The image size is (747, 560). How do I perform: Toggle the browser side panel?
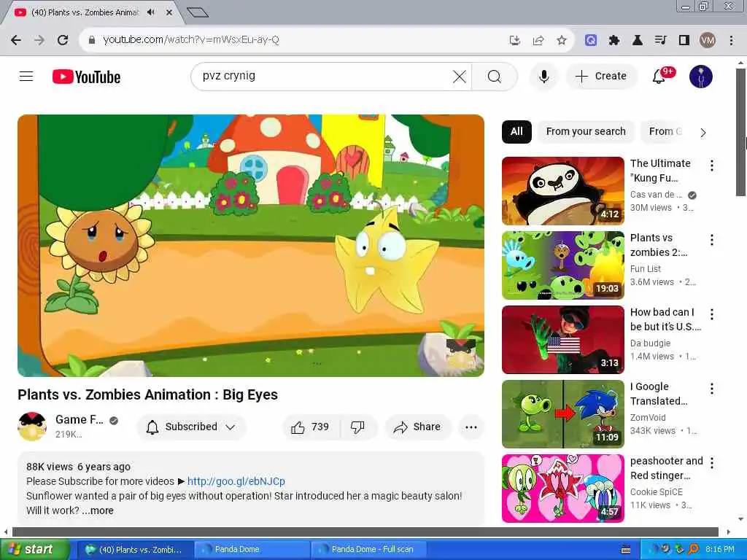[684, 40]
